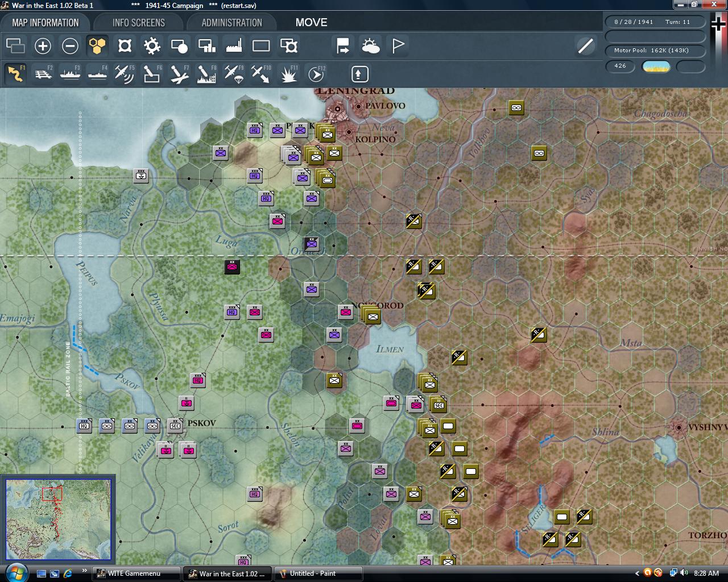Zoom out the map with minus icon
Viewport: 728px width, 582px height.
pos(70,45)
